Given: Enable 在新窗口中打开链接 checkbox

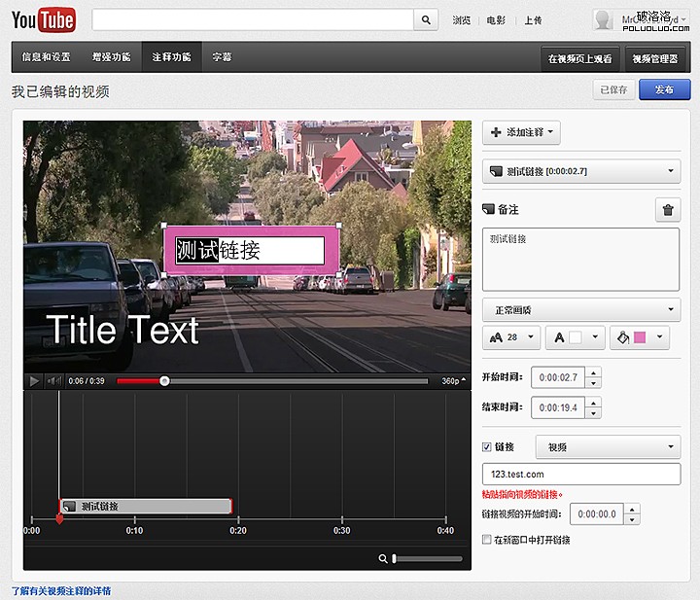Looking at the screenshot, I should (x=488, y=540).
